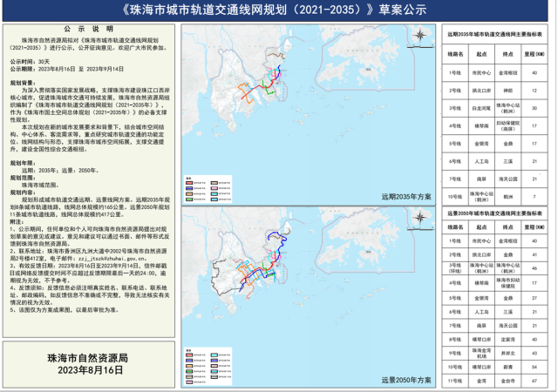Click 金台寺 cell in the 2050 table
558x392 pixels.
coord(507,381)
